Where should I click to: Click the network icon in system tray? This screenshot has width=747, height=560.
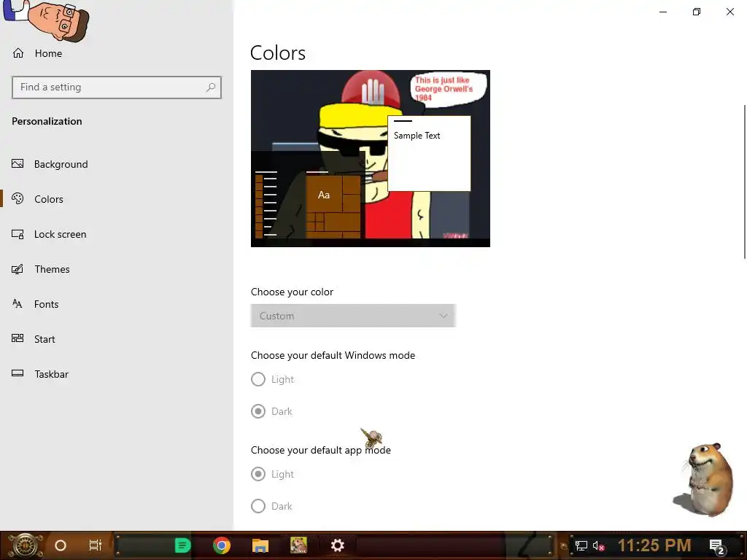coord(581,545)
